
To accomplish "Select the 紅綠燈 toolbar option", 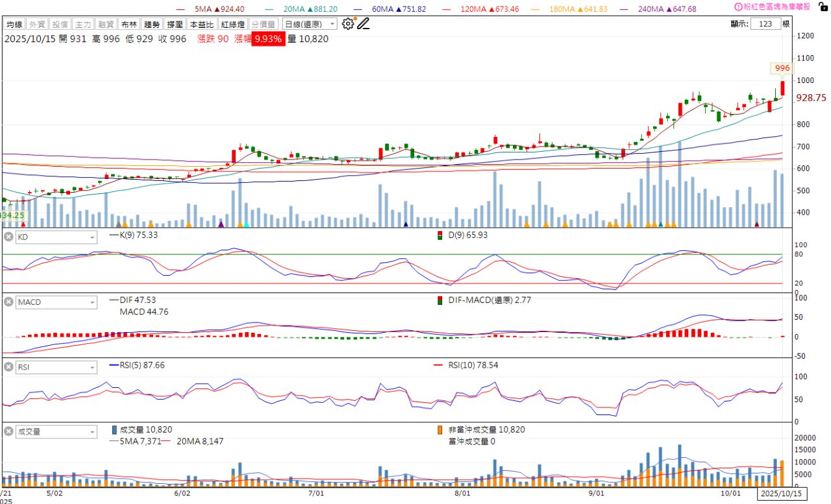I will [x=232, y=24].
